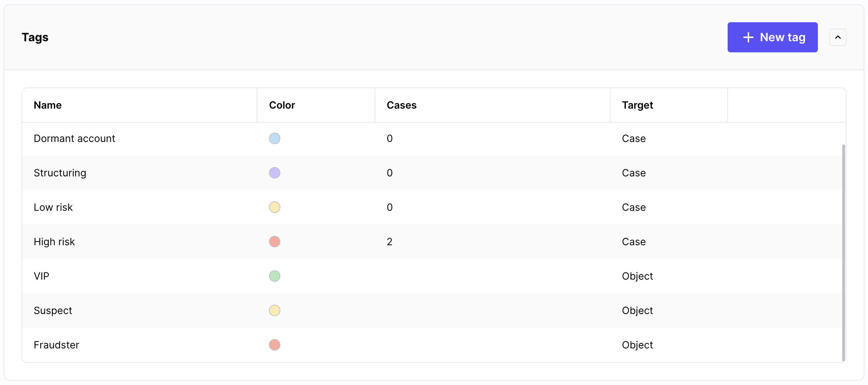Collapse the Tags panel with the chevron
The height and width of the screenshot is (385, 868).
838,37
